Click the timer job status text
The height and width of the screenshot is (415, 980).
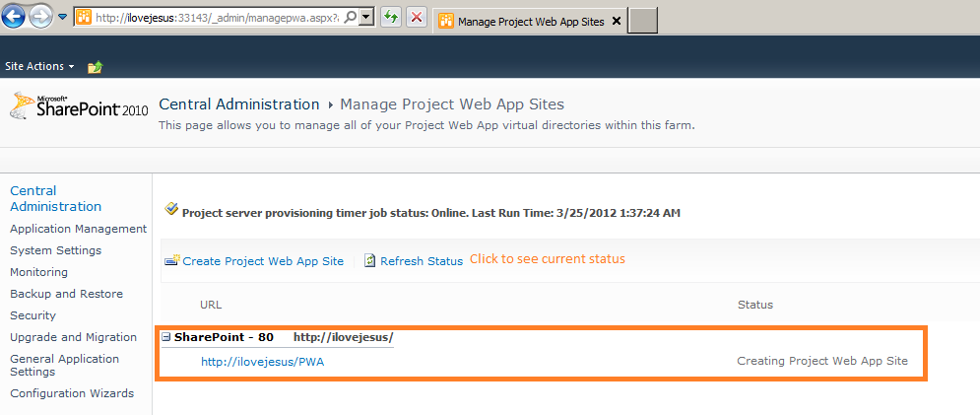(x=431, y=213)
